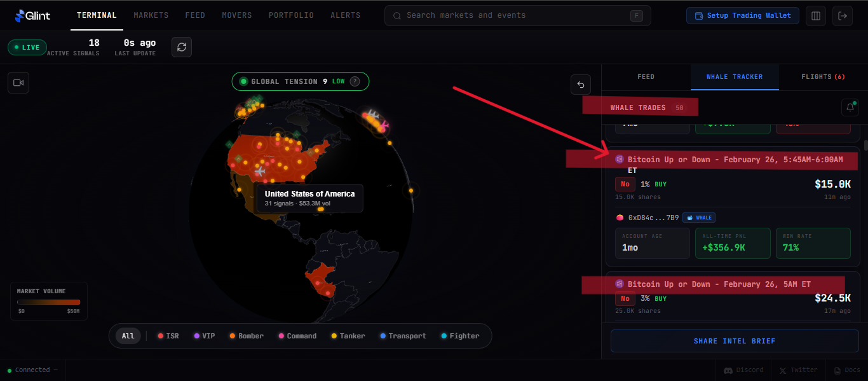Click the logout arrow icon
Viewport: 868px width, 381px height.
pyautogui.click(x=843, y=16)
